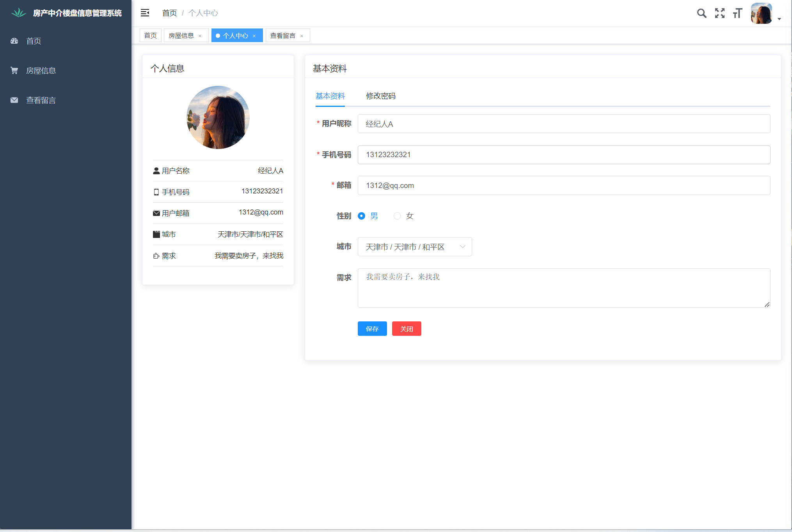Switch to the 查看留言 page tab
The width and height of the screenshot is (792, 532).
click(283, 35)
